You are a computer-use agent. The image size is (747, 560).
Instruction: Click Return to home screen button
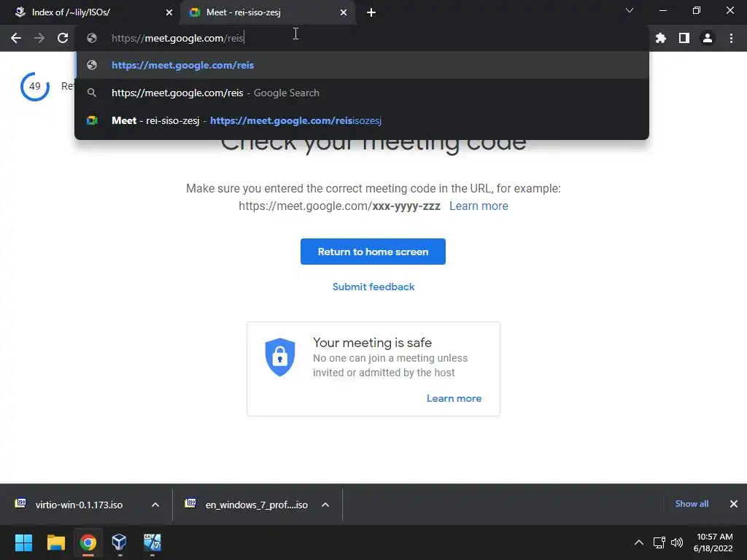click(373, 252)
